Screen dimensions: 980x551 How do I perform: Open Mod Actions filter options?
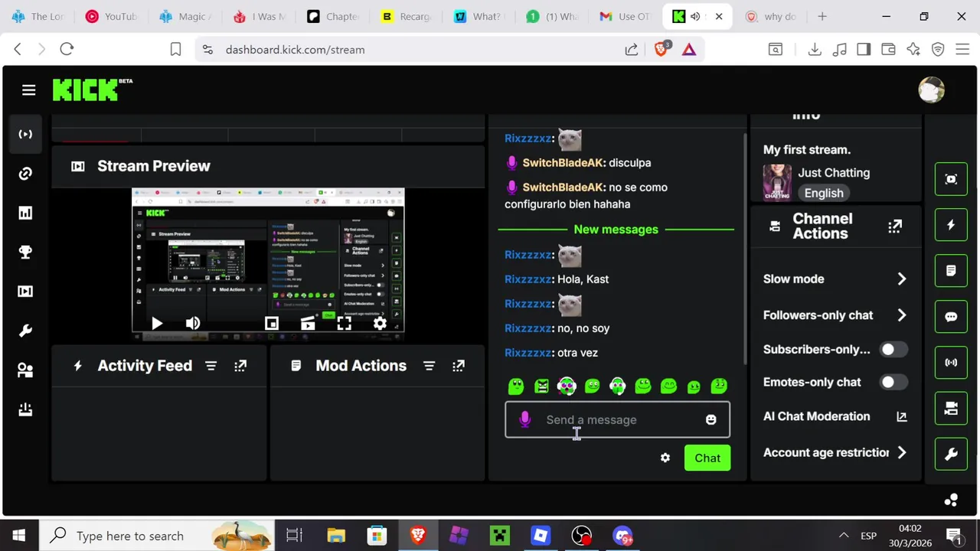[429, 366]
